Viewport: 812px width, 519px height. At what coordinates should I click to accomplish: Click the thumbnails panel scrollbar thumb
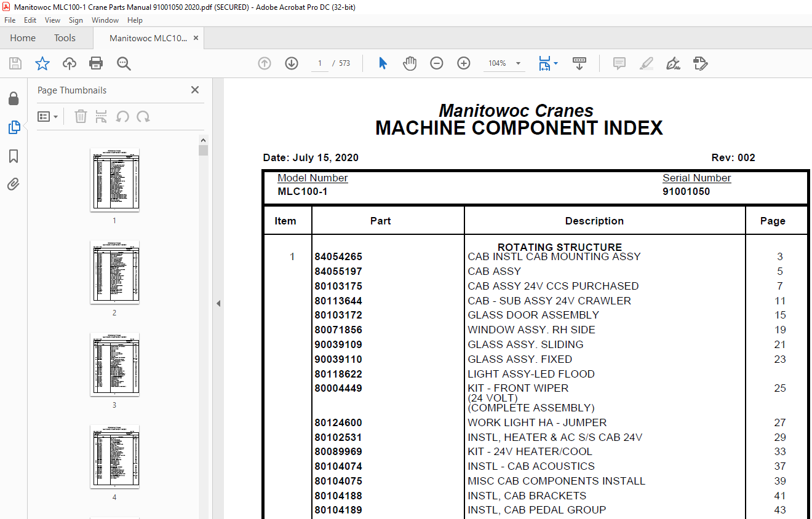(x=204, y=150)
